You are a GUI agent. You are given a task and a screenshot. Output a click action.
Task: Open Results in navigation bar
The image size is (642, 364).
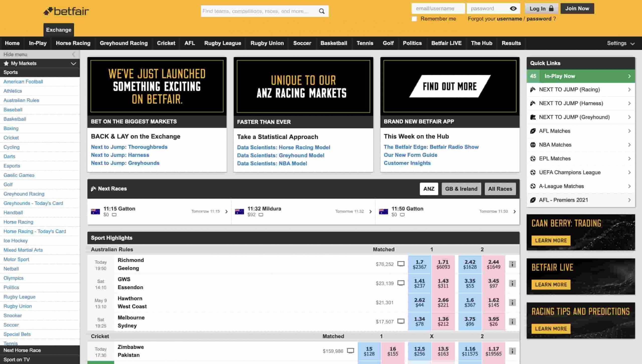point(511,43)
